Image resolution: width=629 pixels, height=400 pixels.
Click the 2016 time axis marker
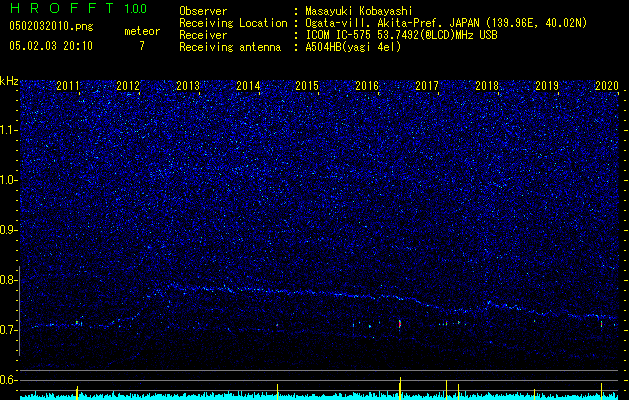pyautogui.click(x=367, y=85)
